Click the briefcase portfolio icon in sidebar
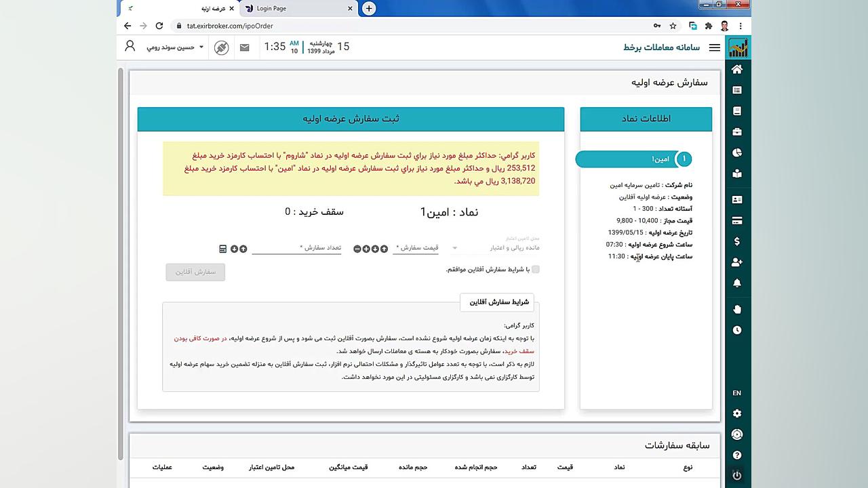The image size is (868, 488). click(737, 131)
